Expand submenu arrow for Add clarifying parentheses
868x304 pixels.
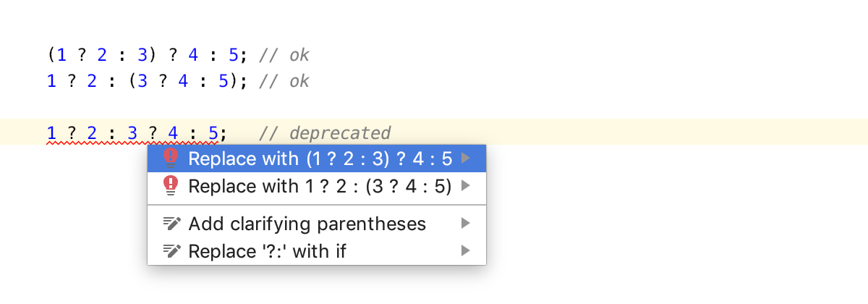coord(466,224)
